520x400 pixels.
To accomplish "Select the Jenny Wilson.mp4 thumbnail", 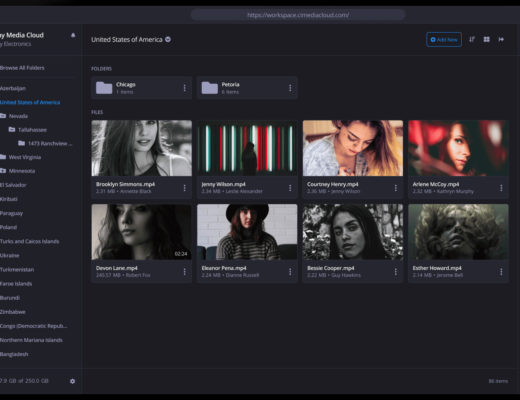I will [x=247, y=148].
